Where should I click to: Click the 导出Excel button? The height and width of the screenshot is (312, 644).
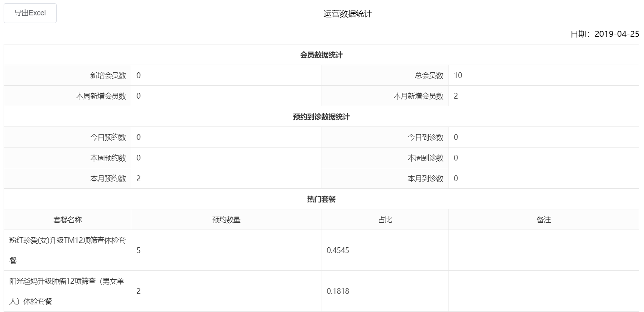[30, 13]
